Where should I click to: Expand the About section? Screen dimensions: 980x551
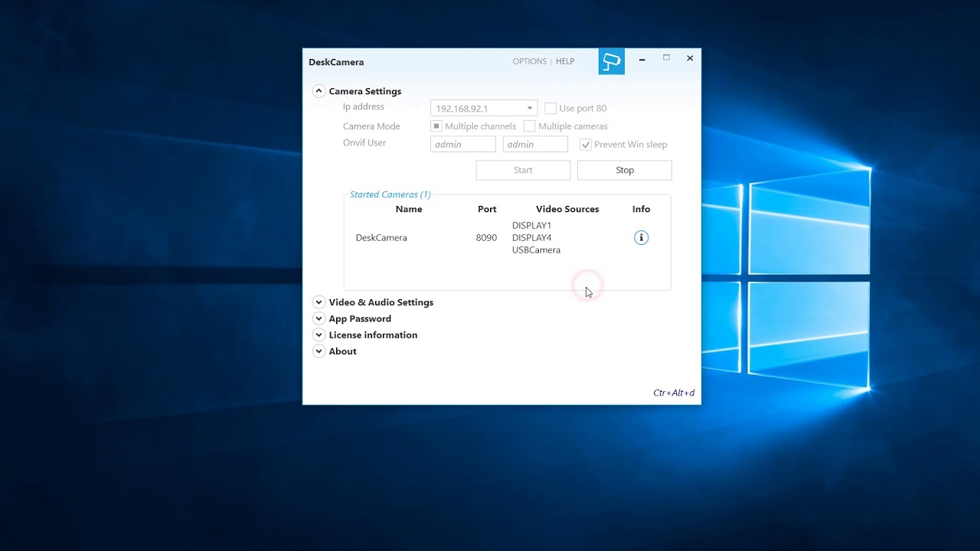pos(319,351)
